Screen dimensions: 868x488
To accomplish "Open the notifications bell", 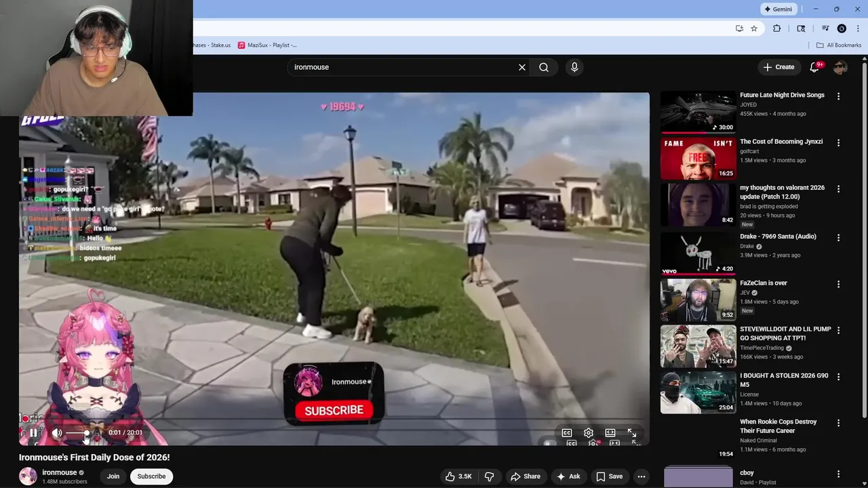I will pos(814,67).
